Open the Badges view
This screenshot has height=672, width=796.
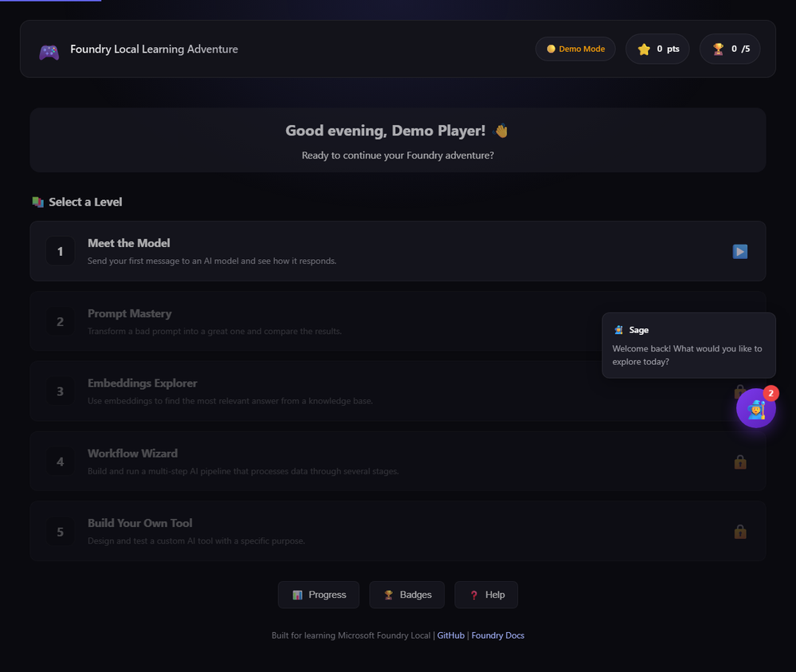pyautogui.click(x=406, y=595)
